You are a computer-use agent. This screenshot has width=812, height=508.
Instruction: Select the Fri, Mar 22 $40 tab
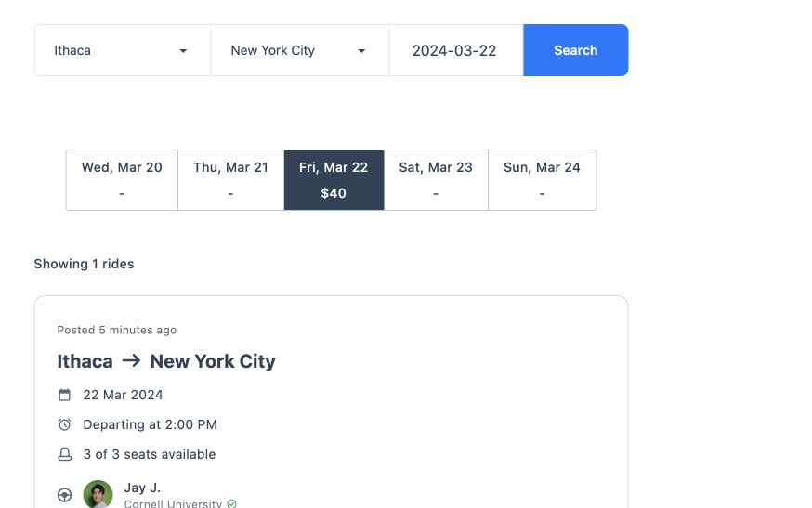334,180
